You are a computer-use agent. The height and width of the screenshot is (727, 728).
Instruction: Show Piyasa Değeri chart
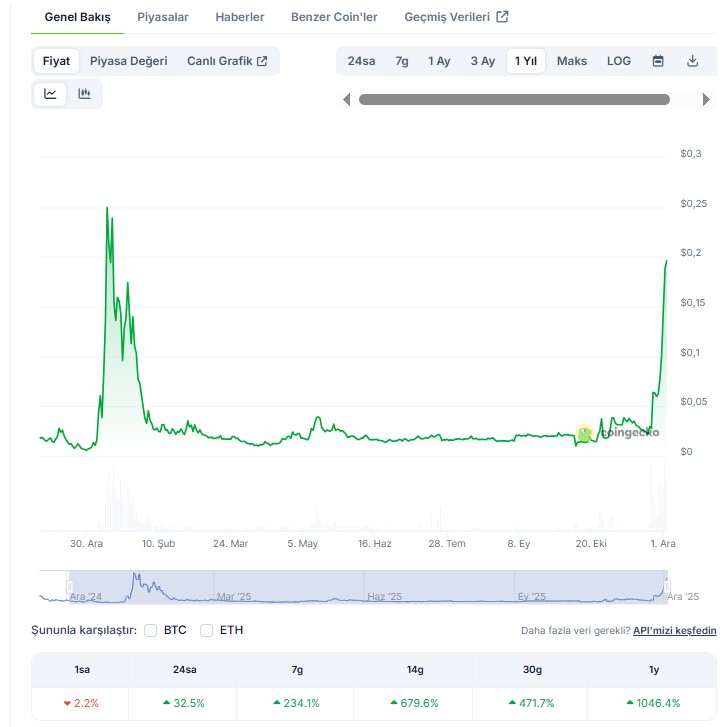(x=129, y=61)
